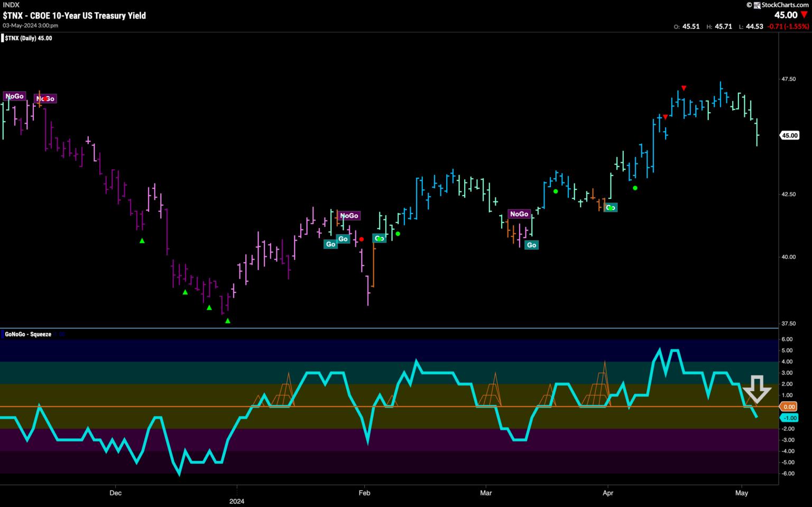Screen dimensions: 812x507
Task: Click the Feb label on the time axis
Action: point(364,493)
